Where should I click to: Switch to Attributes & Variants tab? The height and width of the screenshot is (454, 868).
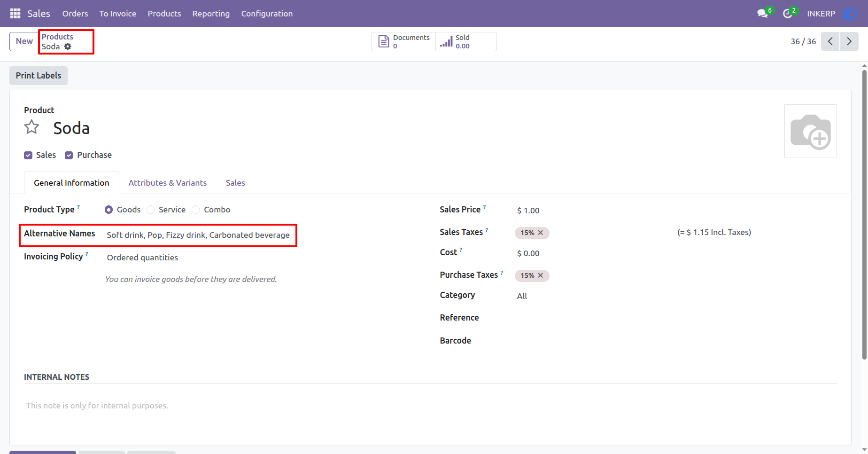click(x=168, y=183)
